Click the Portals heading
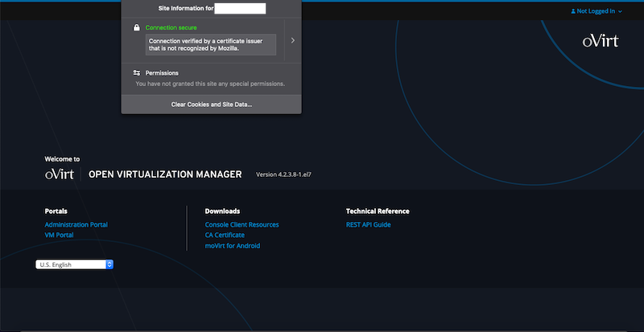 tap(56, 211)
